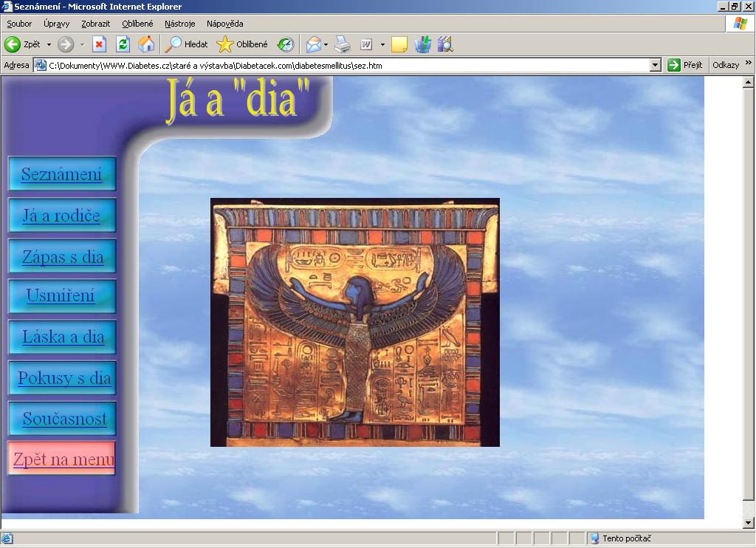The height and width of the screenshot is (548, 756).
Task: Open the Forward button history dropdown arrow
Action: pyautogui.click(x=83, y=44)
